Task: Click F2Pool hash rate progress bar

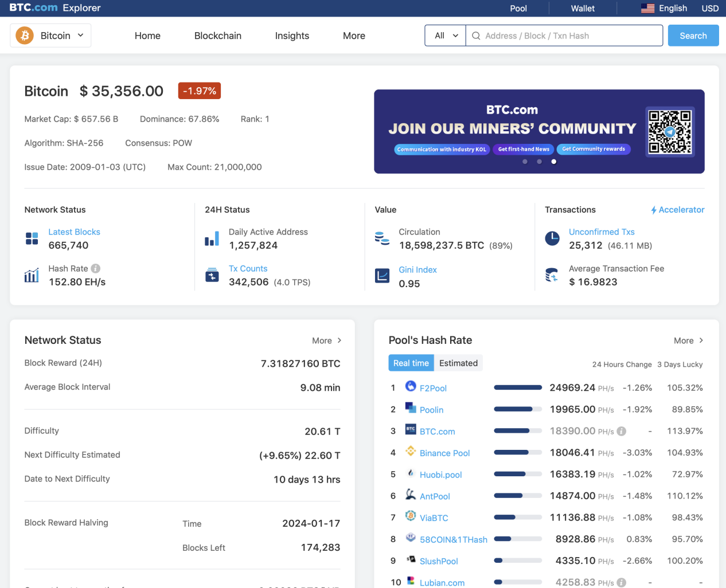Action: click(518, 387)
